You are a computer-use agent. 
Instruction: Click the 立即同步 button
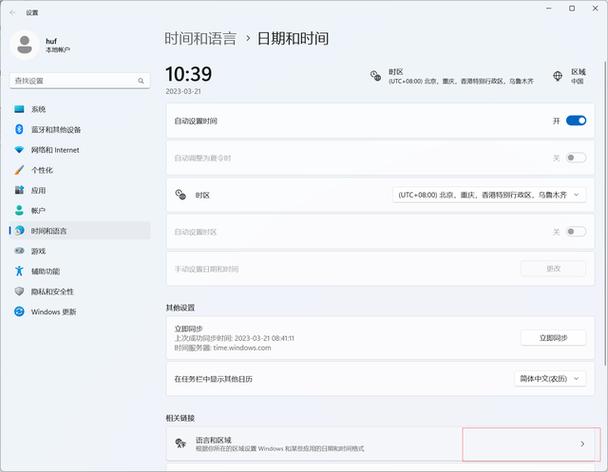click(x=553, y=338)
